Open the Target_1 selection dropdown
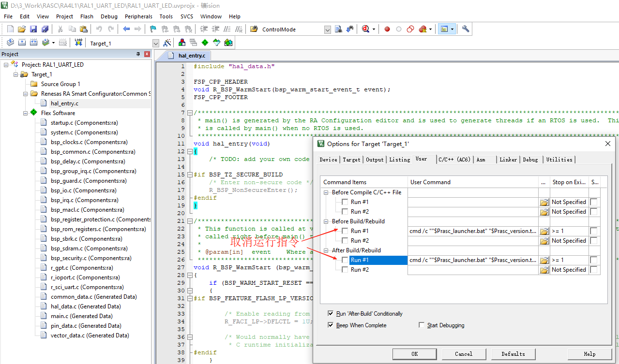The height and width of the screenshot is (364, 619). [x=156, y=43]
